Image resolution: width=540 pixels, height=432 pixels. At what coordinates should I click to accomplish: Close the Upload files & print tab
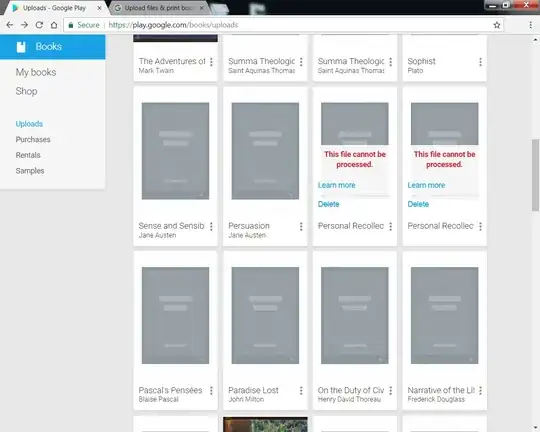(x=202, y=8)
